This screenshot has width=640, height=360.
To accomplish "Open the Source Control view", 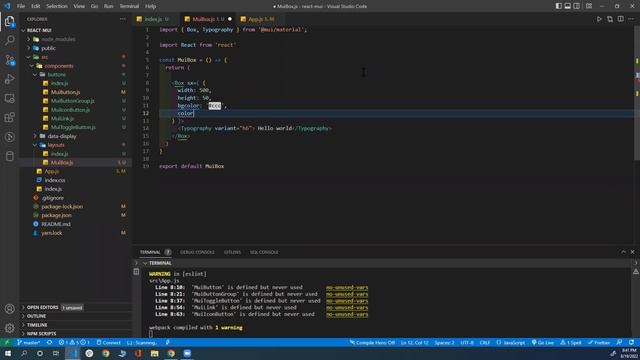I will [9, 60].
